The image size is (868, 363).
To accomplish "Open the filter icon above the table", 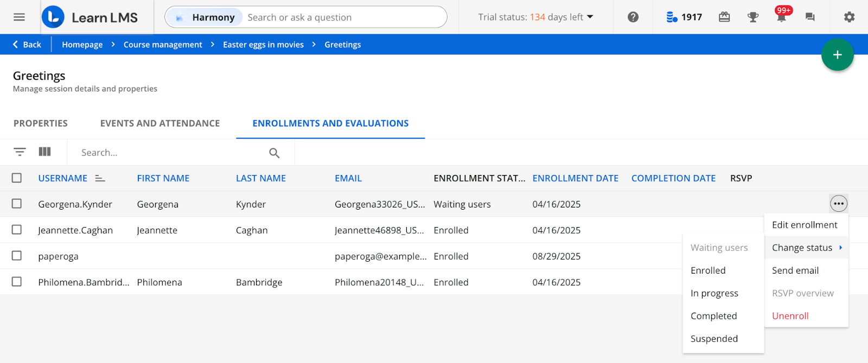I will tap(20, 152).
